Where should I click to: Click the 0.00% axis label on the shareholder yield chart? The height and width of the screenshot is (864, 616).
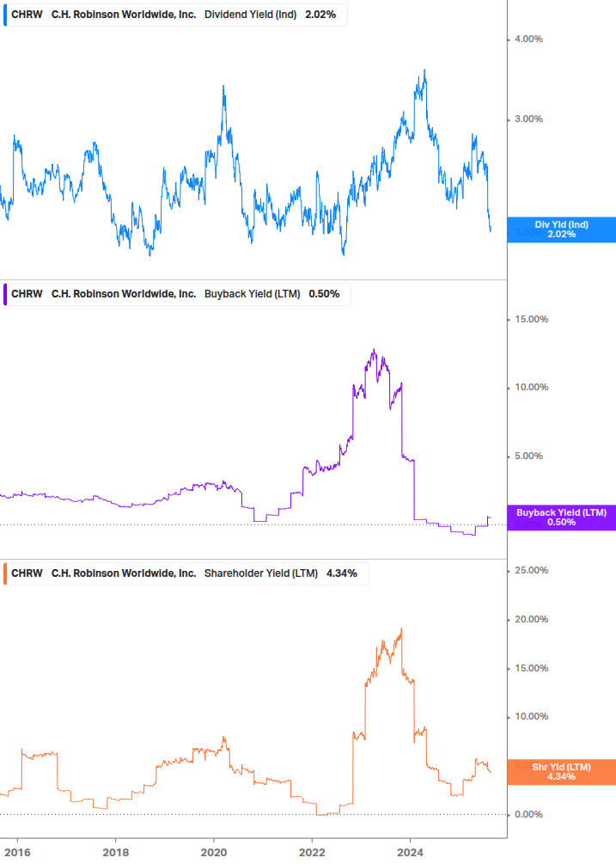[x=528, y=814]
